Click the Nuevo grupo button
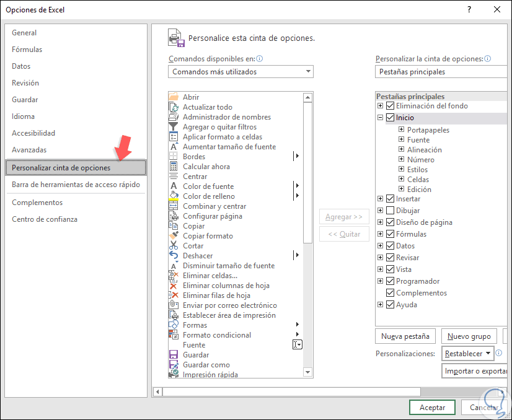The height and width of the screenshot is (420, 512). [x=469, y=336]
